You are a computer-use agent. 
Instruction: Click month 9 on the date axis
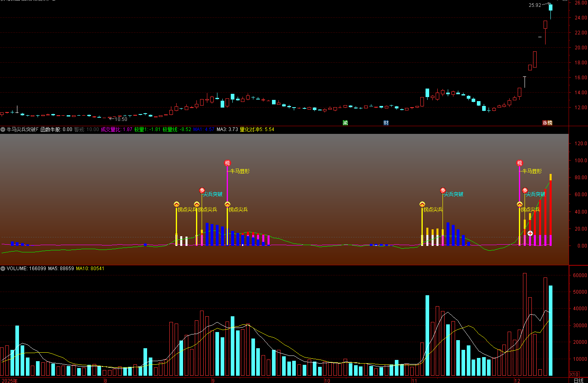[x=213, y=381]
